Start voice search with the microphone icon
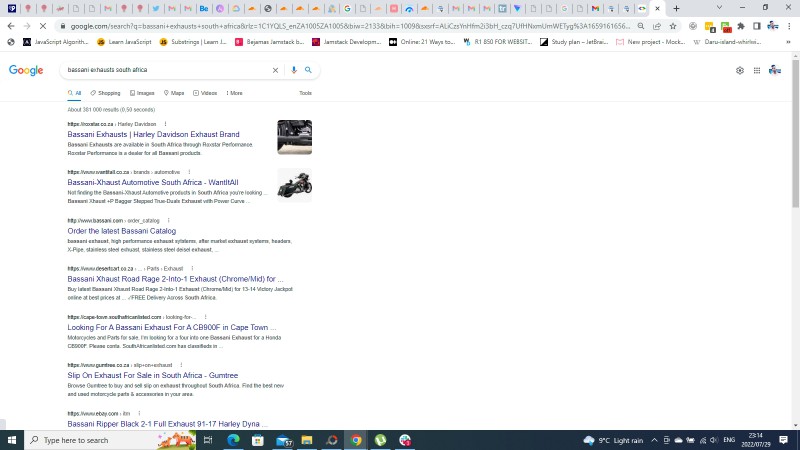The width and height of the screenshot is (800, 450). click(x=294, y=70)
